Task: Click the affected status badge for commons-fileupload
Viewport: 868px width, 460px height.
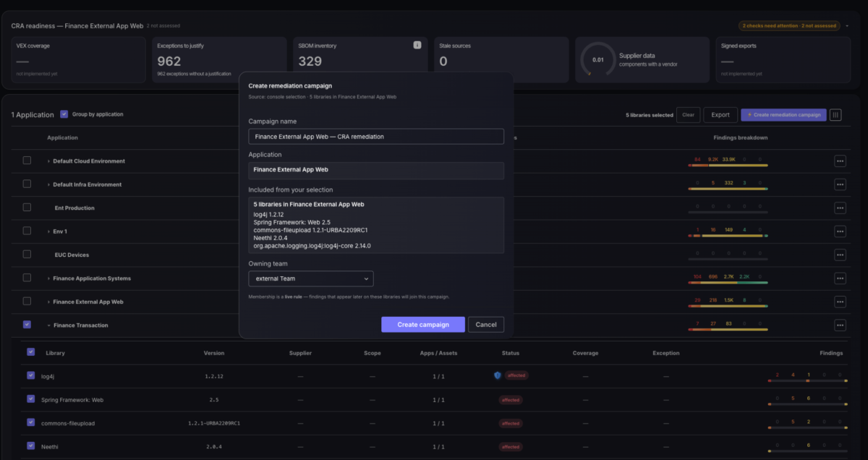Action: [x=511, y=423]
